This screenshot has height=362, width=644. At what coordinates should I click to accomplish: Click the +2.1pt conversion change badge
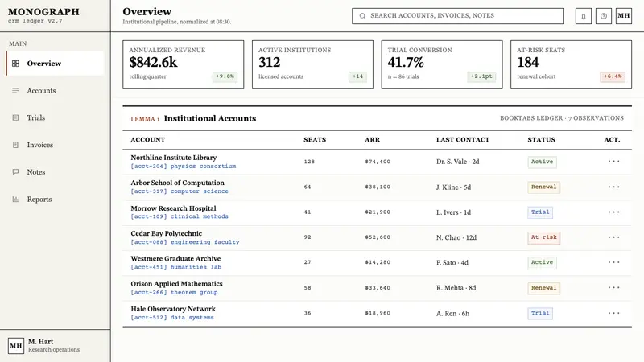click(481, 76)
